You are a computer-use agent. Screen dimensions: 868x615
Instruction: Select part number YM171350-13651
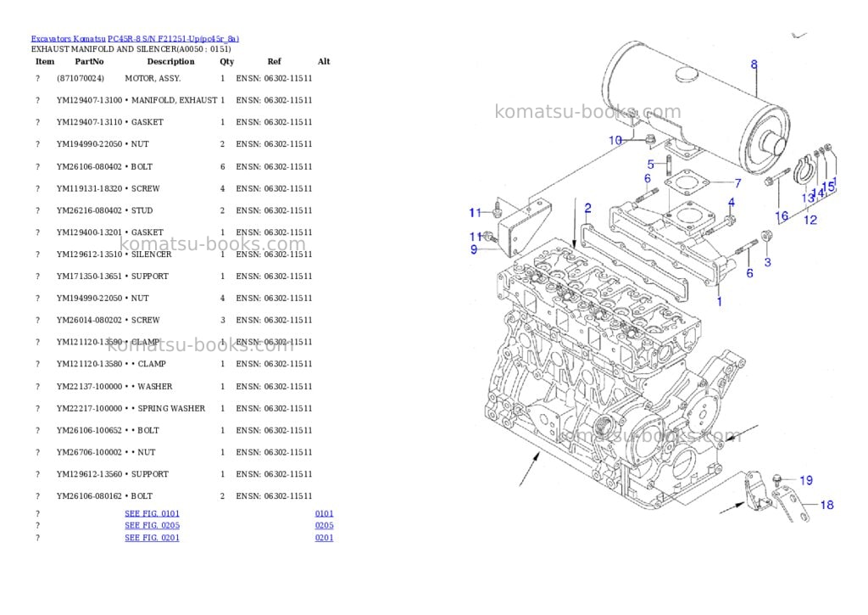(x=89, y=276)
